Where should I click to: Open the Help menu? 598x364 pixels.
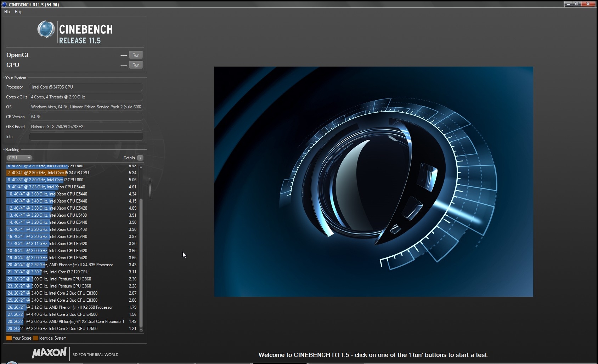(x=19, y=12)
